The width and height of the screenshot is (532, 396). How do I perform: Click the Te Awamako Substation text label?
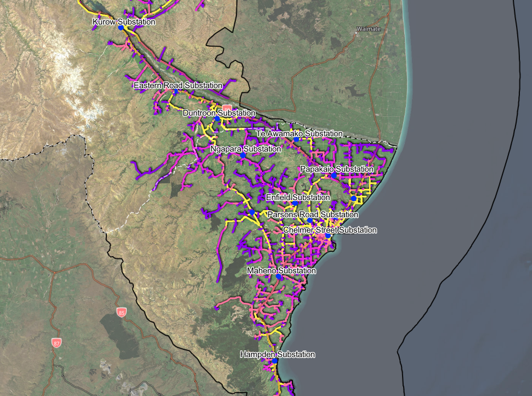coord(299,134)
